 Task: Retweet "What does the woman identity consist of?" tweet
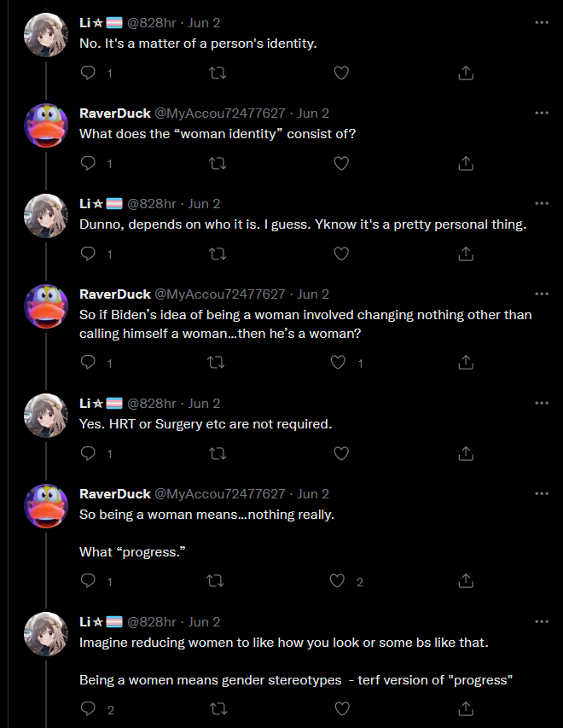point(218,163)
